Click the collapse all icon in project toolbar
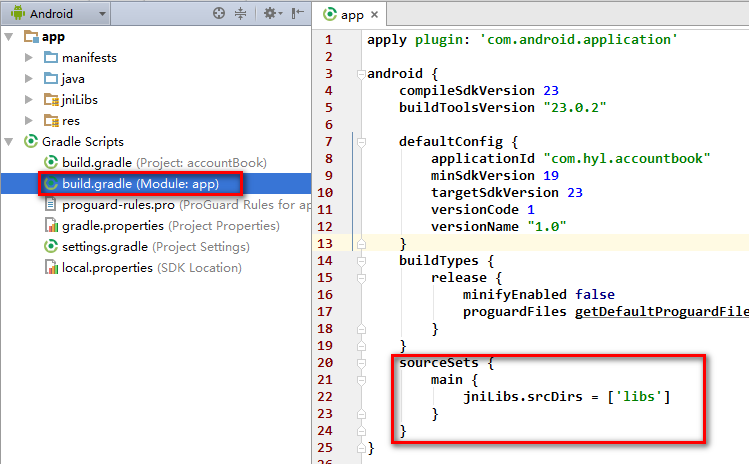Screen dimensions: 749x464 pyautogui.click(x=240, y=13)
